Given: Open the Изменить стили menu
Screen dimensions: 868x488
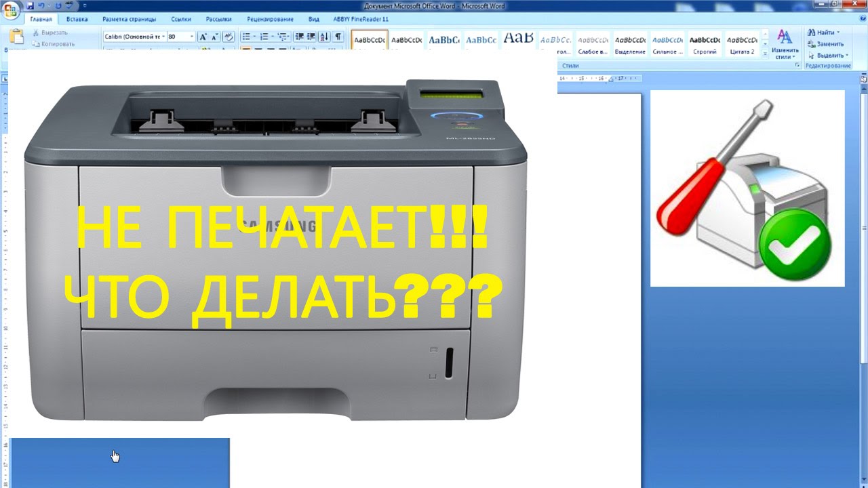Looking at the screenshot, I should (x=785, y=44).
